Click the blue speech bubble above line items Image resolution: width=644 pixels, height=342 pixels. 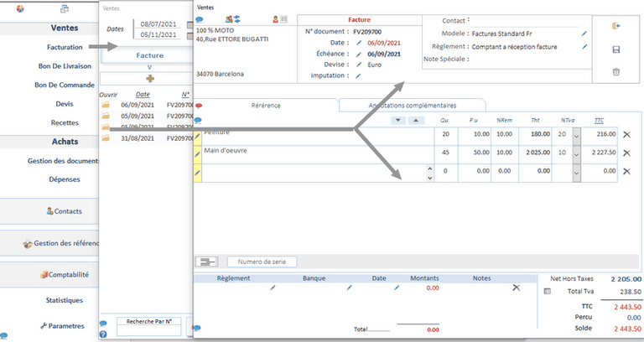[198, 121]
